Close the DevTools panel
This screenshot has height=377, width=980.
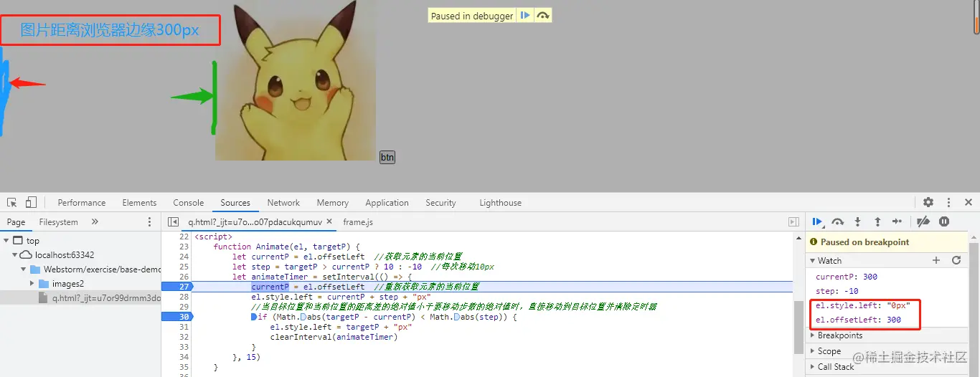coord(969,203)
